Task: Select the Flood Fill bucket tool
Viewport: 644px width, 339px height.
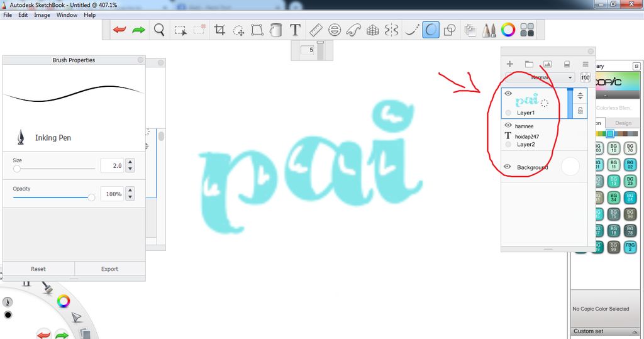Action: click(275, 30)
